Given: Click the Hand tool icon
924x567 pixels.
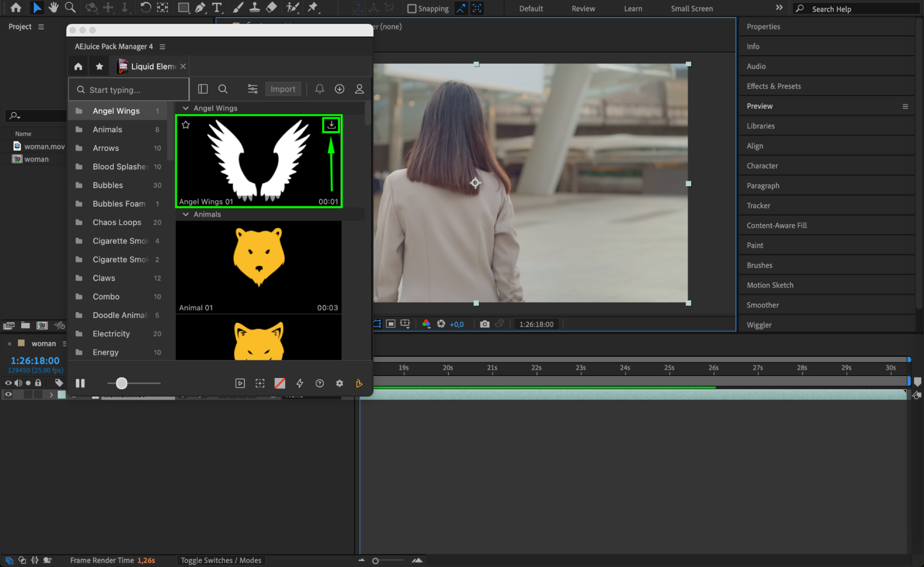Looking at the screenshot, I should pyautogui.click(x=54, y=7).
